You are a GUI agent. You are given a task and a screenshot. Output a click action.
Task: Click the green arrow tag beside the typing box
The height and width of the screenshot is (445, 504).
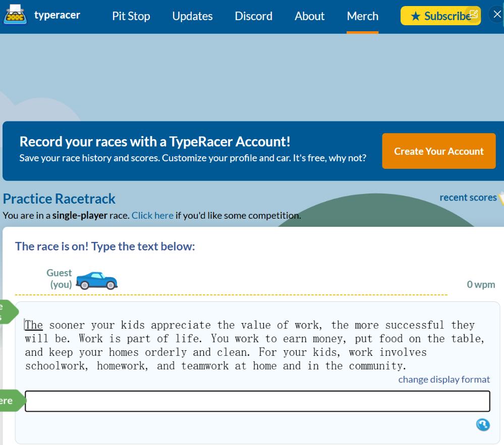tap(9, 401)
